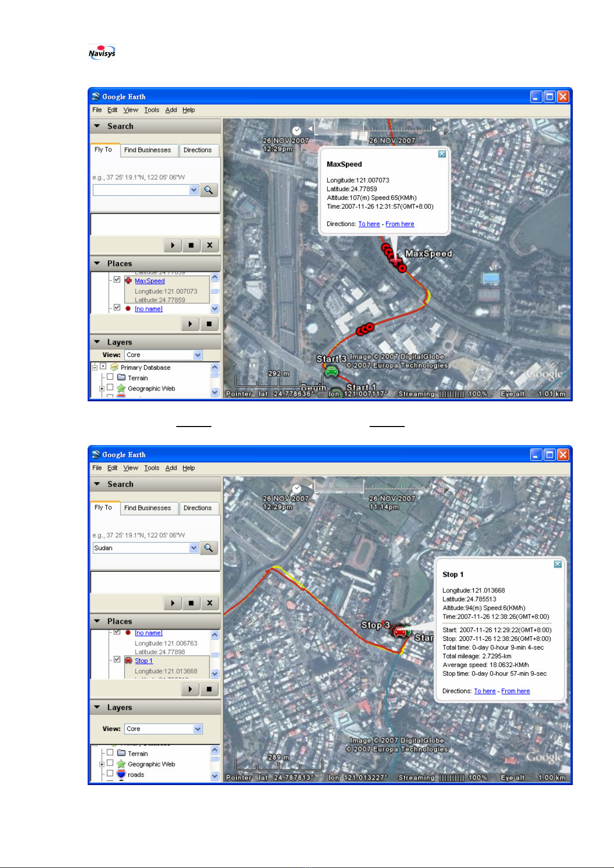Stop the Places tour in the Stop 1 window

tap(209, 689)
